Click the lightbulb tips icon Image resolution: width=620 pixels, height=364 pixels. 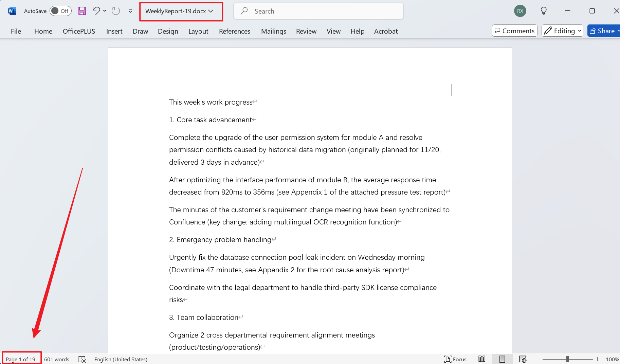544,11
